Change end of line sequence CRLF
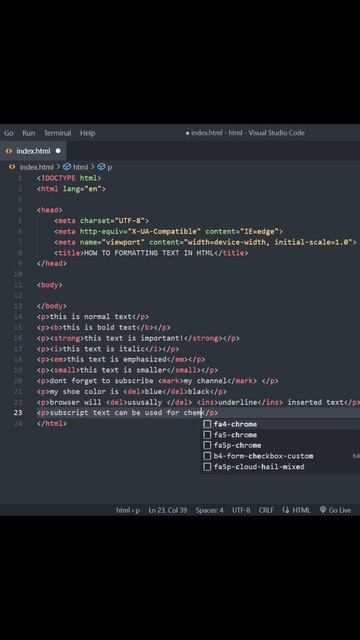 coord(266,510)
